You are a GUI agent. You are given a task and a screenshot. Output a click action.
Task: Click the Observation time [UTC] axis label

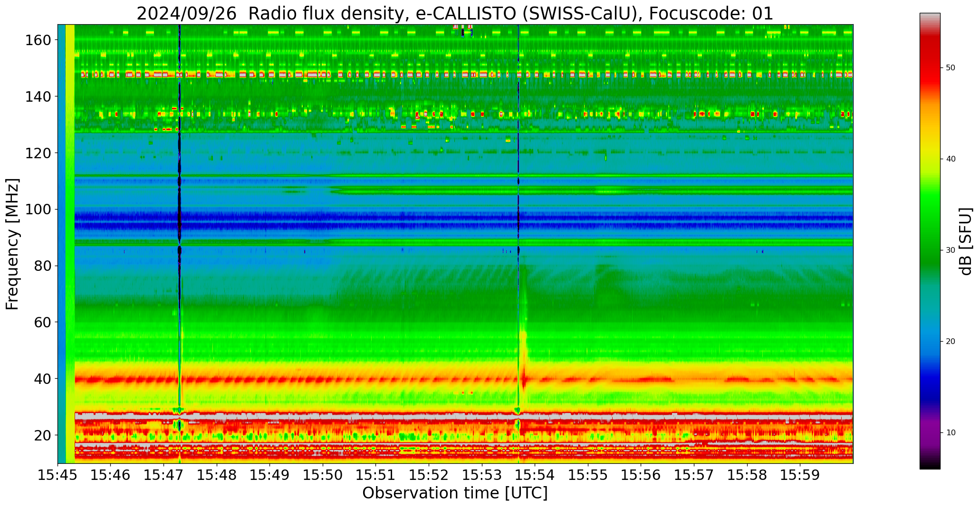click(455, 493)
